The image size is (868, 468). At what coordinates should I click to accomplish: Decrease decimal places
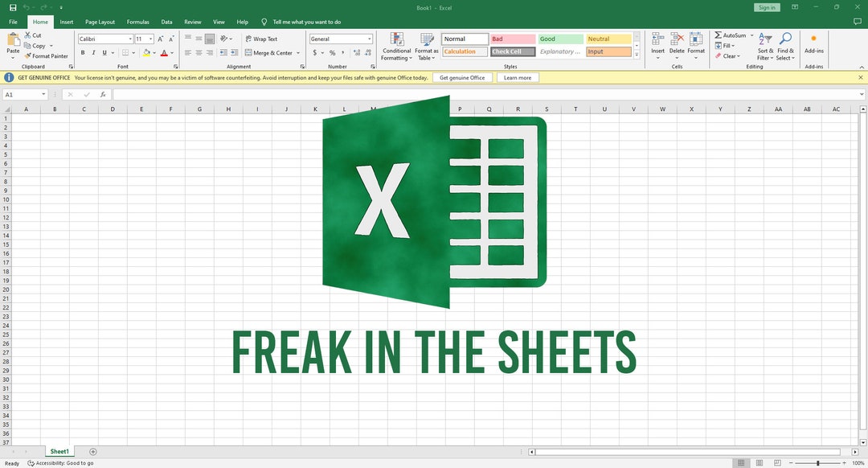[368, 52]
